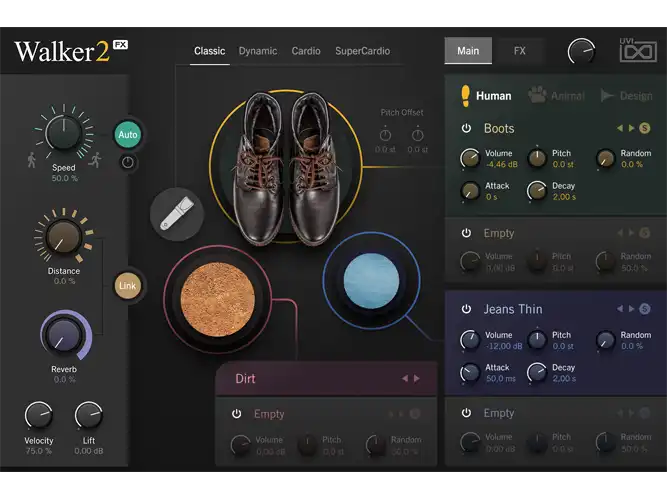Select the Animal paw icon
Screen dimensions: 667x500
point(538,95)
